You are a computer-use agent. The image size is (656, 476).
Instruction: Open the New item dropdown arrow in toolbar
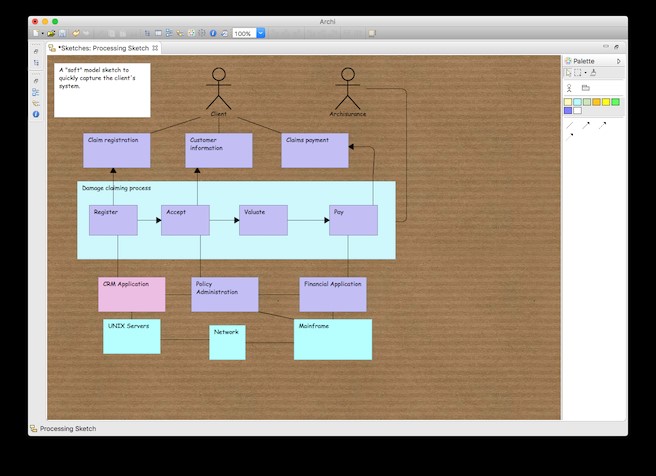pos(42,33)
